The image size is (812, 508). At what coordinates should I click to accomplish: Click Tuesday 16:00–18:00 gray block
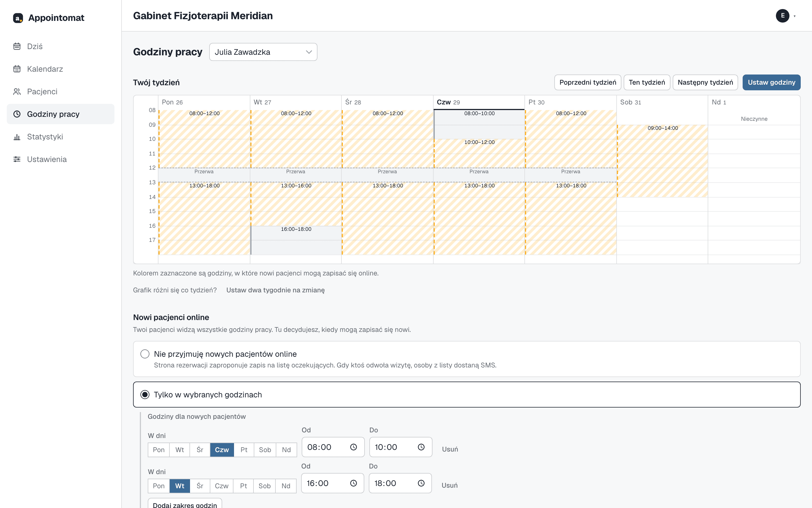[x=296, y=240]
